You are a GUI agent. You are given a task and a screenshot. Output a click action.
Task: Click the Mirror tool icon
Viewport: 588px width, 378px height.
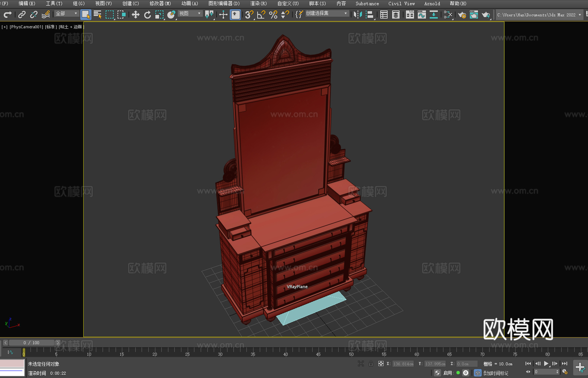coord(358,14)
